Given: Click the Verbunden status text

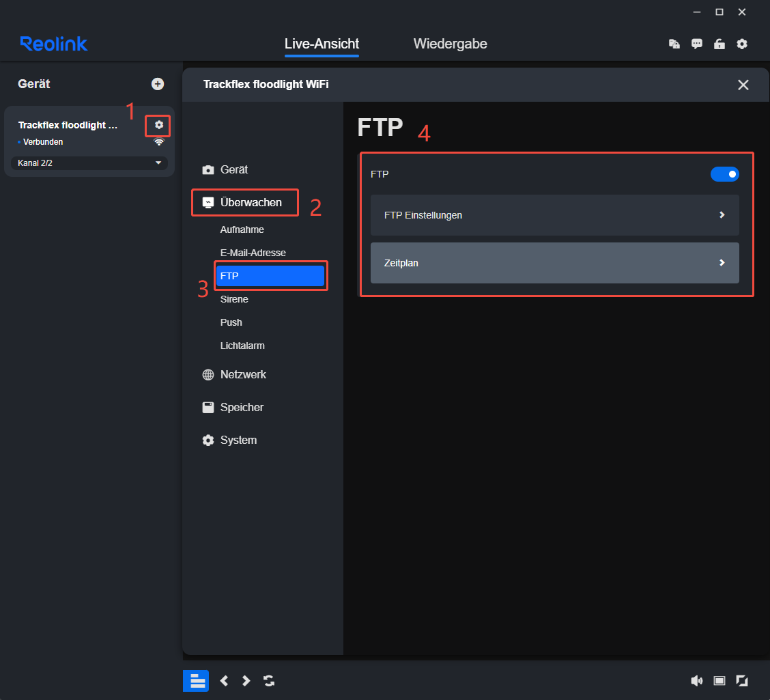Looking at the screenshot, I should (43, 142).
